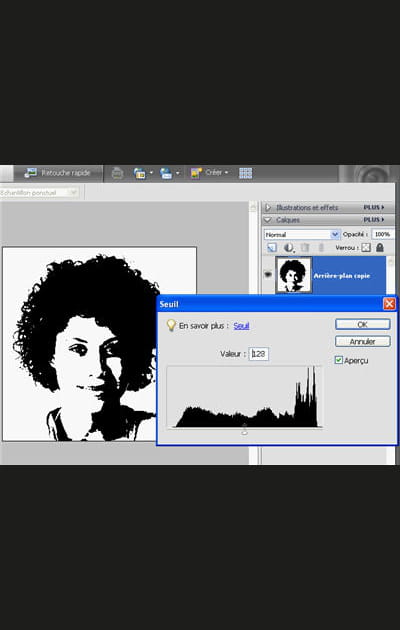400x630 pixels.
Task: Expand the Illustrations et effets panel
Action: [267, 208]
